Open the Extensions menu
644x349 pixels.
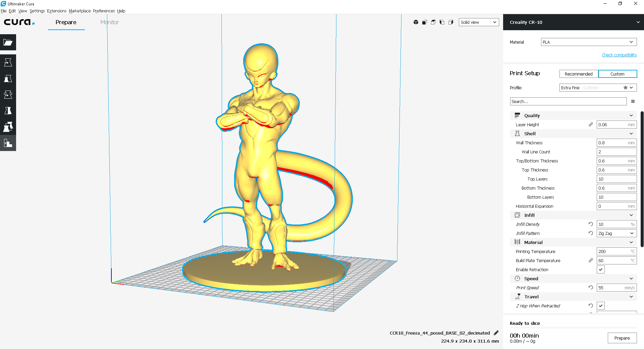[57, 11]
